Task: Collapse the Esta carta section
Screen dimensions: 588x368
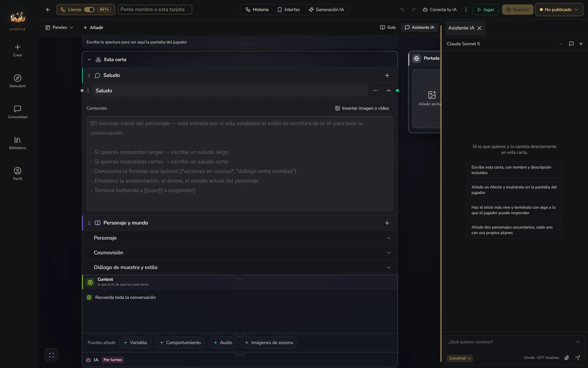Action: [x=89, y=60]
